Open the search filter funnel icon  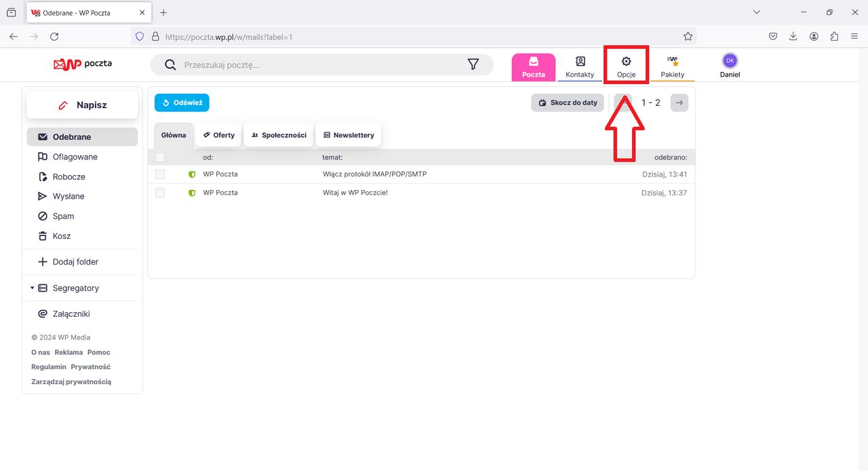point(473,64)
